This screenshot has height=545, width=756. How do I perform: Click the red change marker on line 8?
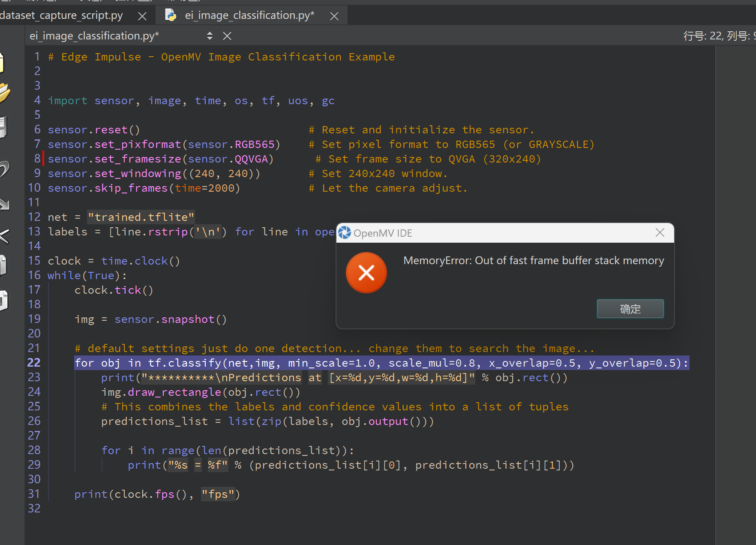coord(44,159)
